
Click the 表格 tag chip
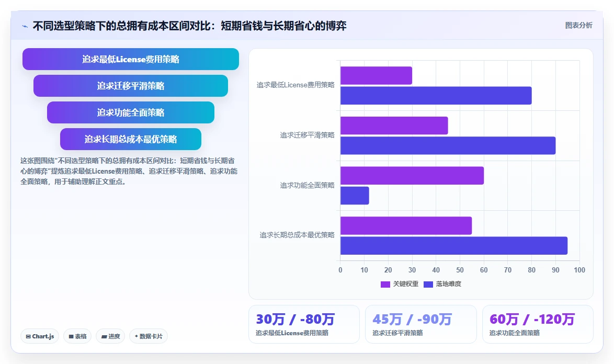[77, 336]
